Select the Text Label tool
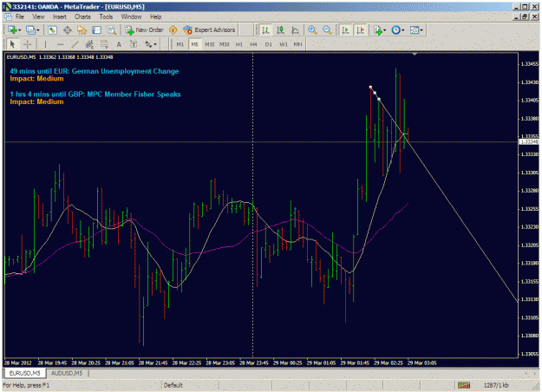The image size is (542, 392). coord(134,44)
